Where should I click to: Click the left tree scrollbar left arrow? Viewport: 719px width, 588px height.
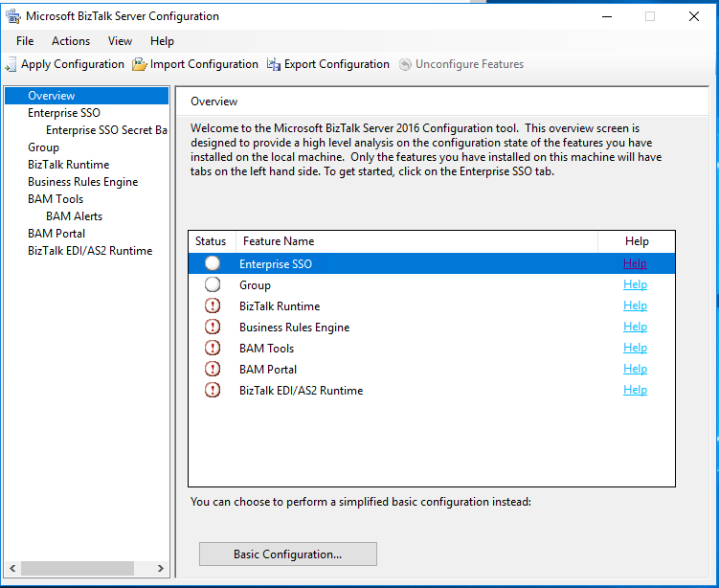click(x=12, y=568)
